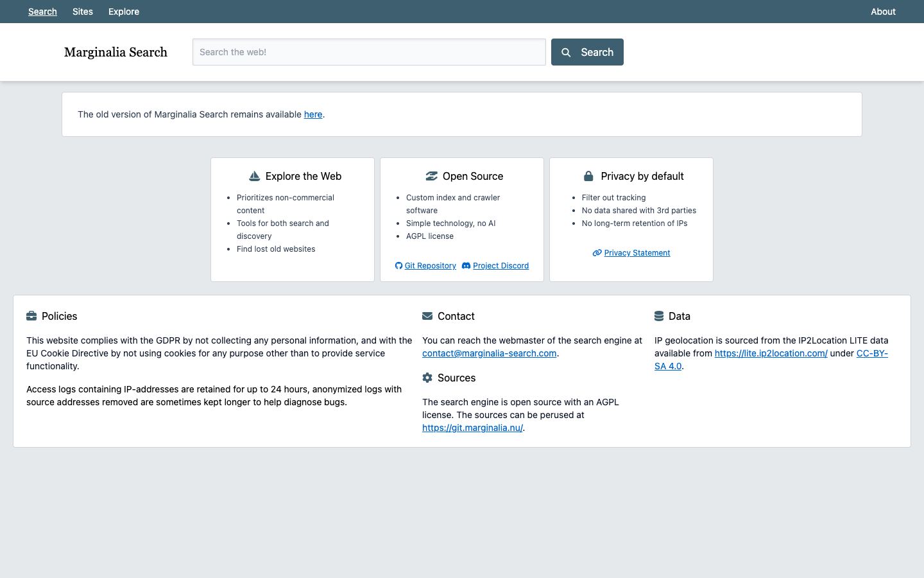The image size is (924, 578).
Task: Click the envelope icon beside Contact
Action: coord(427,316)
